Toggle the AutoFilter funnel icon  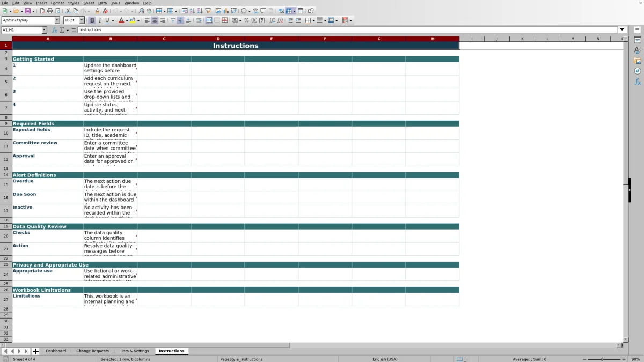tap(208, 11)
